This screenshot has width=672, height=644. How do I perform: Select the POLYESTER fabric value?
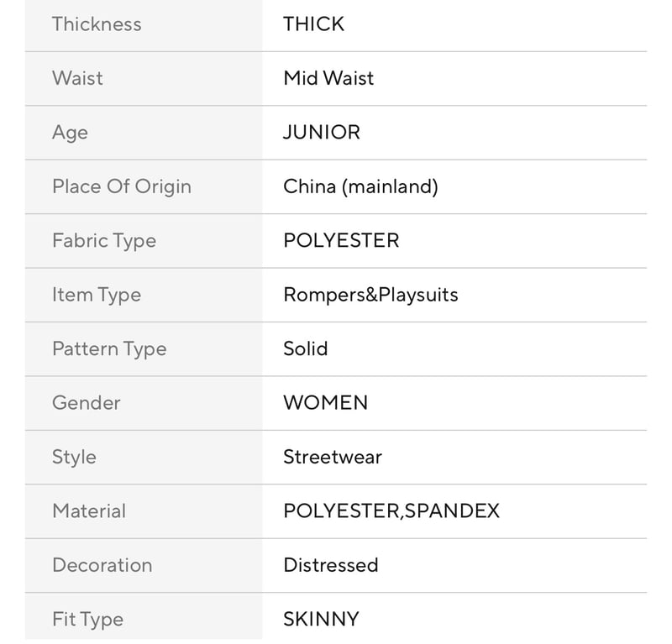pos(341,240)
